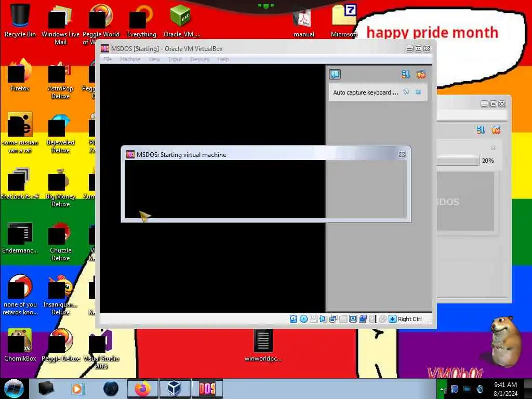This screenshot has width=532, height=399.
Task: Click the sort notifications icon in MSDOS window
Action: (x=406, y=74)
